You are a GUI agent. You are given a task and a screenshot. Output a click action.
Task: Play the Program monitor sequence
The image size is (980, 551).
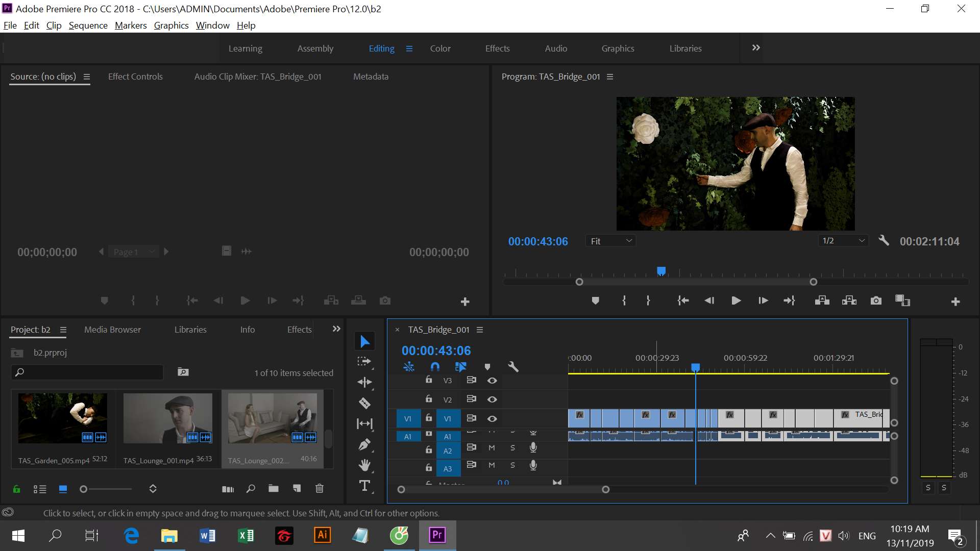736,300
